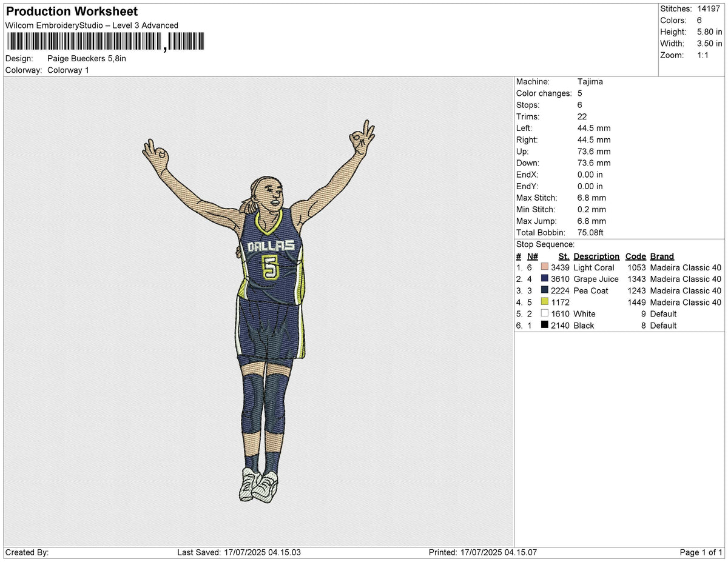Click the Width value '3.50 in'
This screenshot has height=562, width=728.
(709, 43)
